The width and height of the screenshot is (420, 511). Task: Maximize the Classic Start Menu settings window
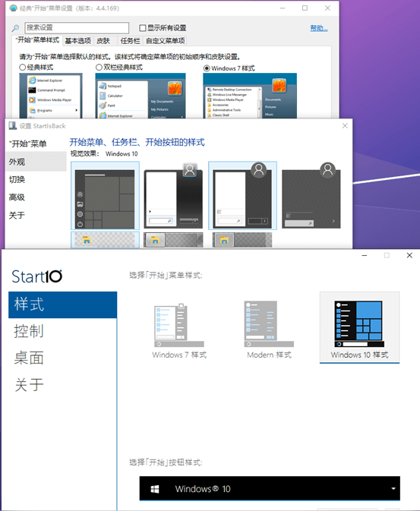305,8
